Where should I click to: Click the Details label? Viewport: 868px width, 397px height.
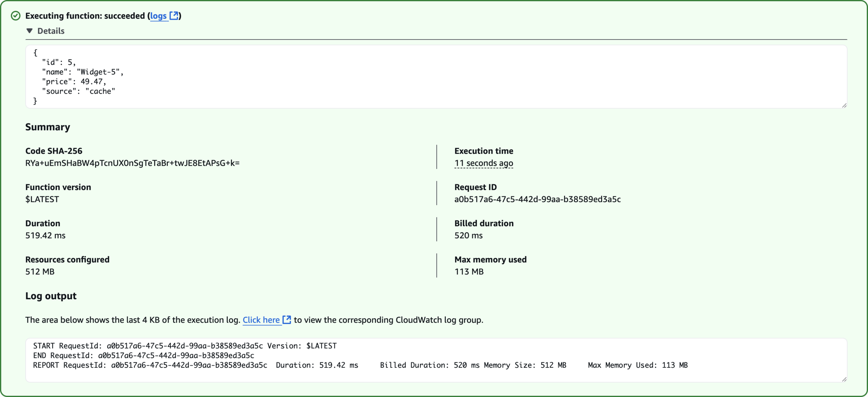[51, 31]
